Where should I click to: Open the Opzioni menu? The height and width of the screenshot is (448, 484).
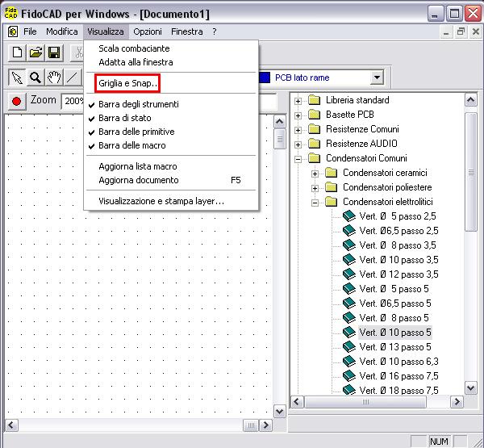tap(148, 31)
